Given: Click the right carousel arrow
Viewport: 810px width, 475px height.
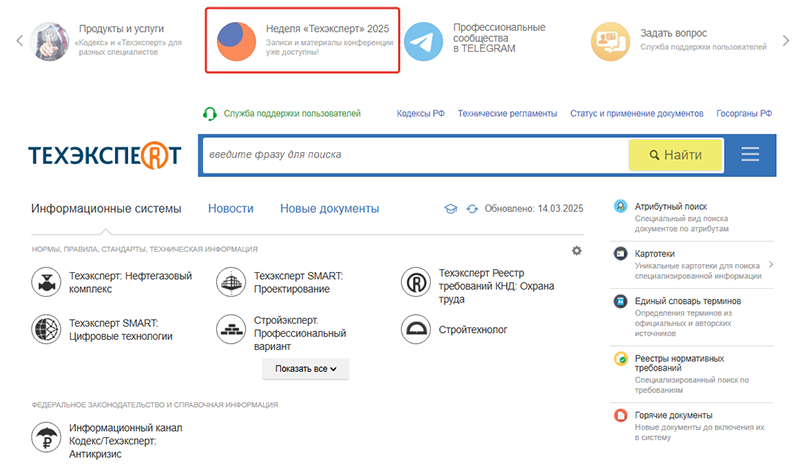Looking at the screenshot, I should (x=786, y=41).
